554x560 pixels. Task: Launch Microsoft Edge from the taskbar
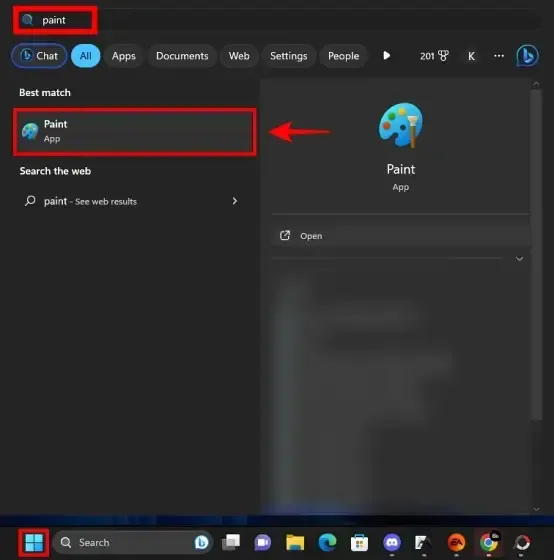[x=327, y=542]
